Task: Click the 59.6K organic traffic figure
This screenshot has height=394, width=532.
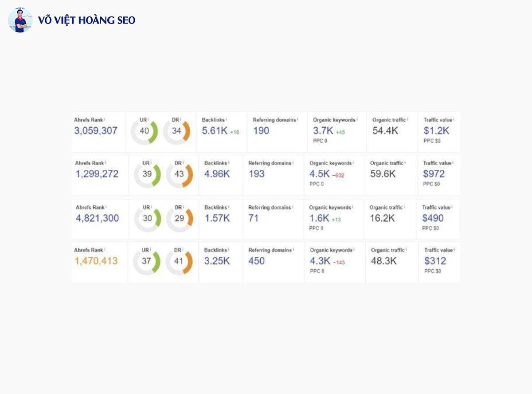Action: coord(383,174)
